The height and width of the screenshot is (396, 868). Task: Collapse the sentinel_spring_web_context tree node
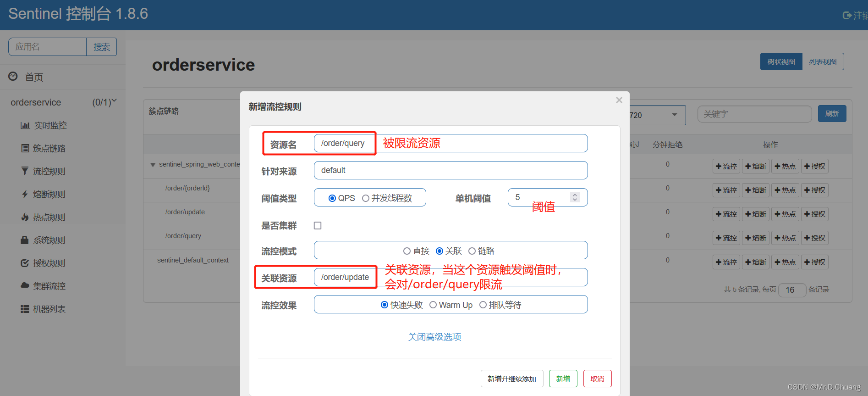coord(153,165)
